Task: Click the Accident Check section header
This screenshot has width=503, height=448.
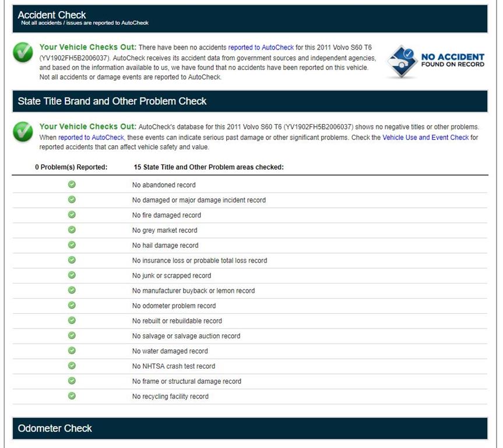Action: click(250, 19)
